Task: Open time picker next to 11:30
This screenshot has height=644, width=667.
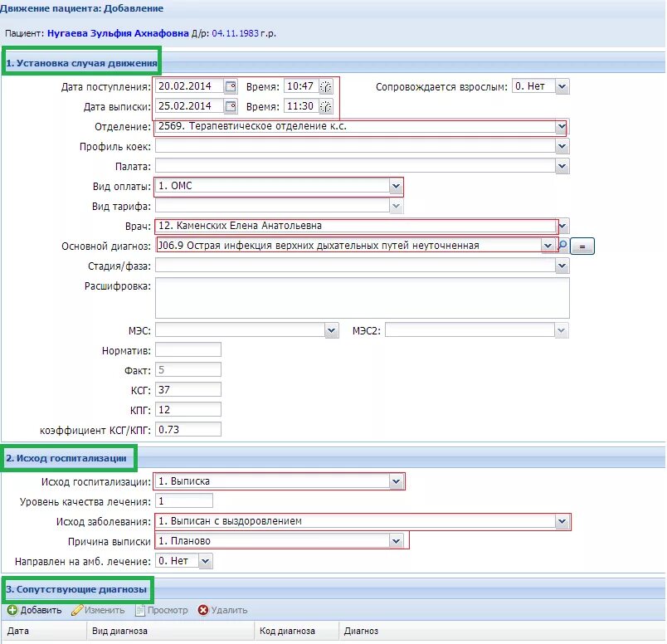Action: click(x=326, y=106)
